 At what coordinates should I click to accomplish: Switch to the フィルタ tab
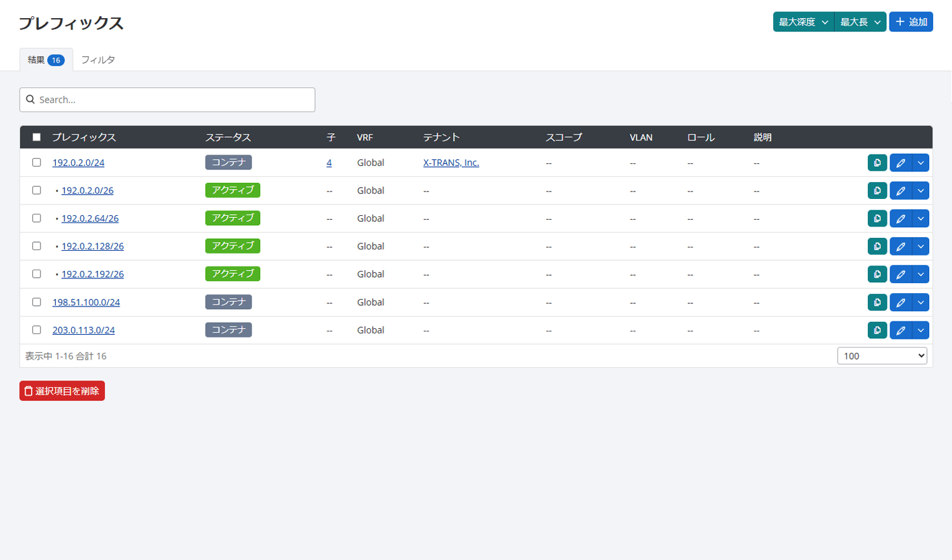click(x=98, y=60)
